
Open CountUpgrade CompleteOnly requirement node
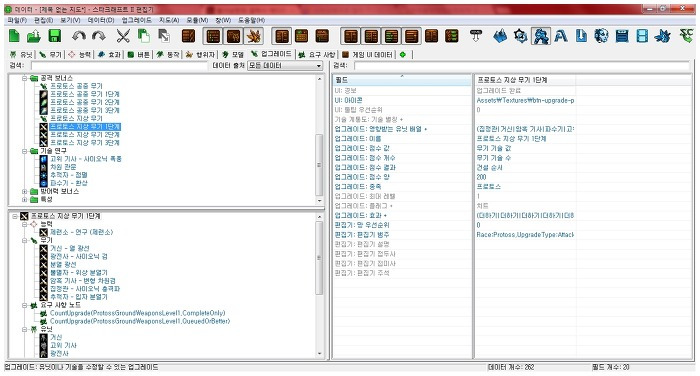click(138, 313)
